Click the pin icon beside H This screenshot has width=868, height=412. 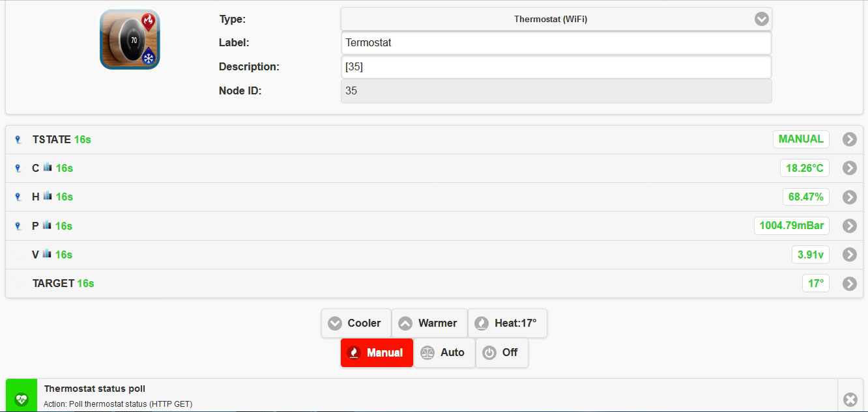tap(18, 197)
